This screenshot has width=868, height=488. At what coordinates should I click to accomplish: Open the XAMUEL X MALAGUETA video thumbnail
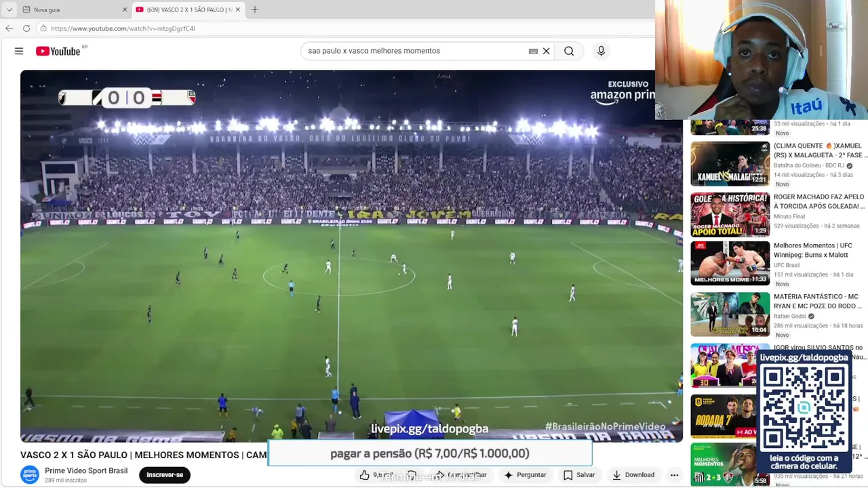730,163
